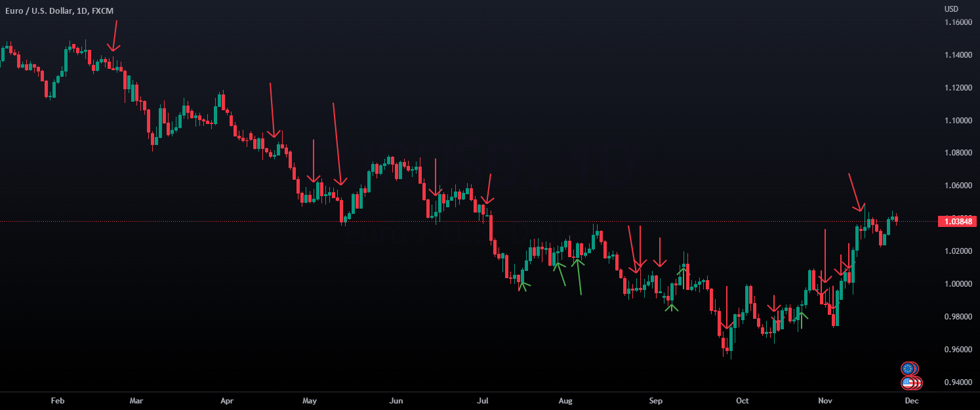980x410 pixels.
Task: Click the green up arrow drawing under September candles
Action: [671, 305]
